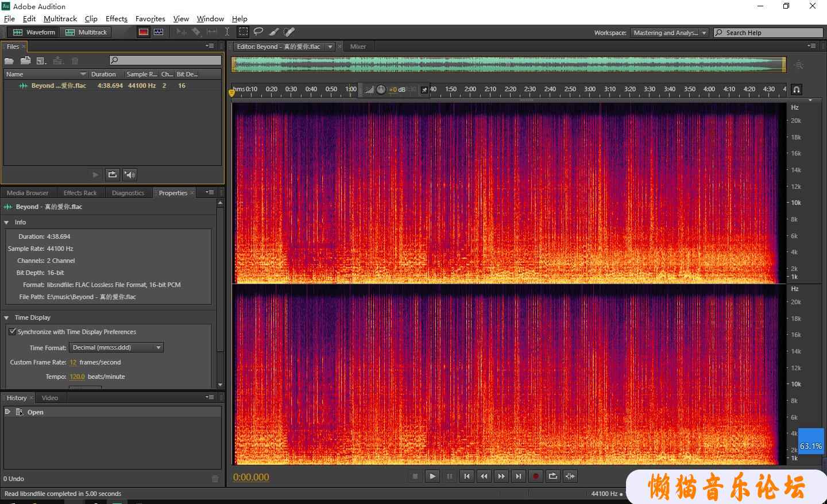This screenshot has width=827, height=504.
Task: Click the Rewind transport button
Action: point(484,476)
